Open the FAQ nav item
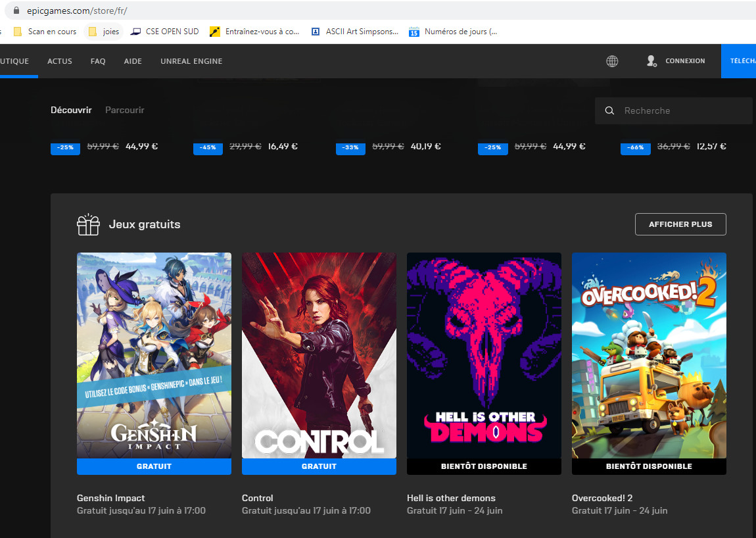Image resolution: width=756 pixels, height=538 pixels. (x=98, y=61)
